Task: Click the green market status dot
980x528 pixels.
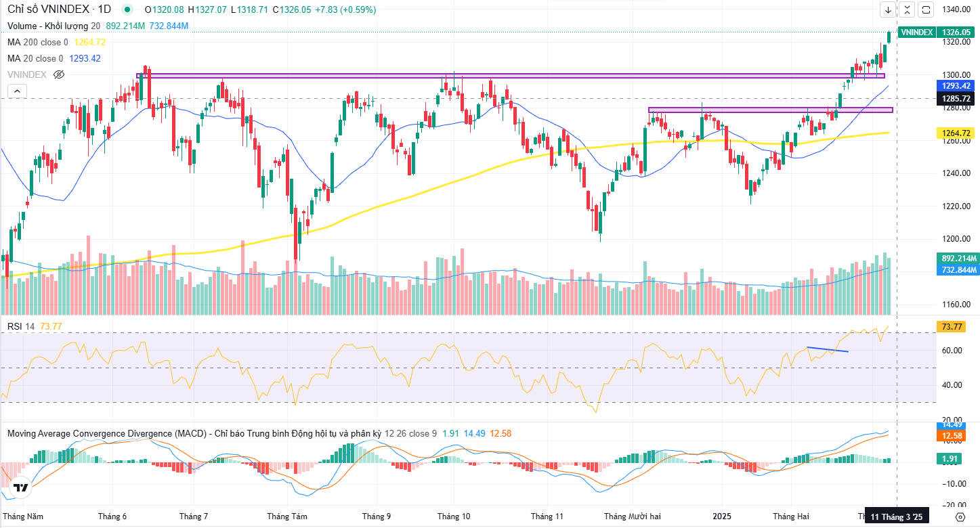Action: (127, 9)
